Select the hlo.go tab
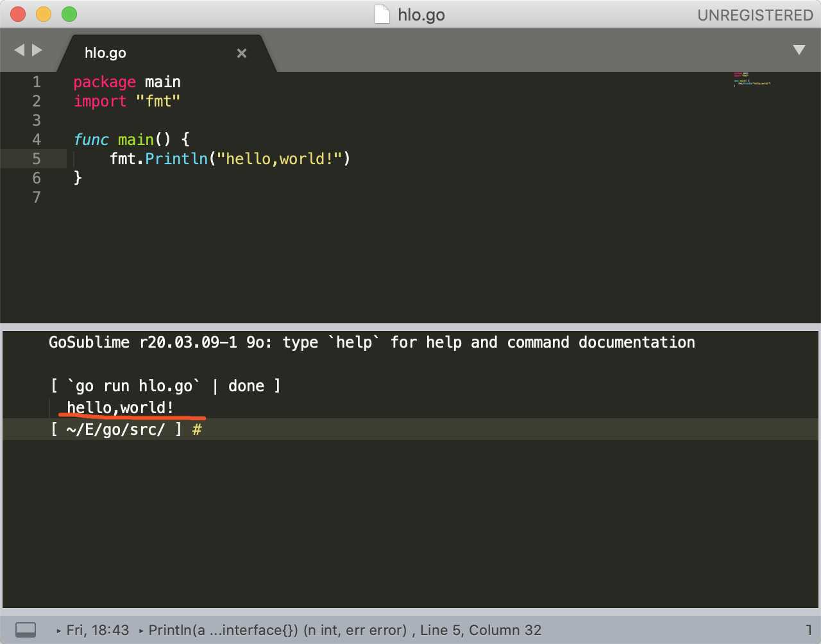This screenshot has width=821, height=644. [x=167, y=53]
